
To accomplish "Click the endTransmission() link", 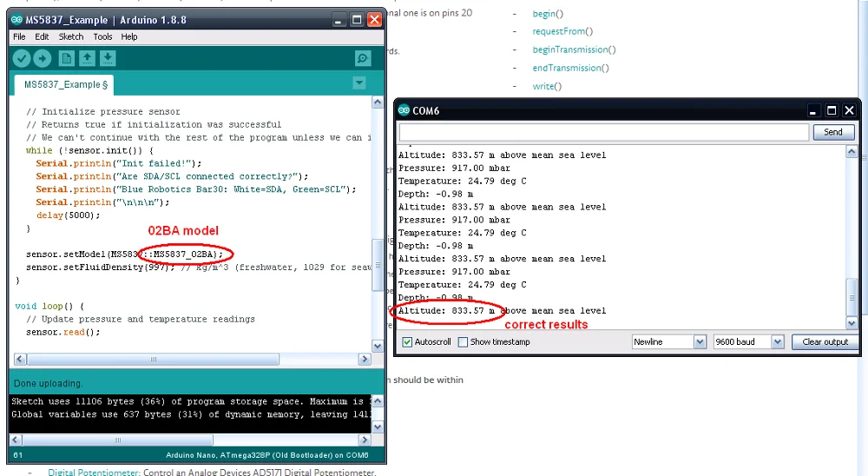I will pyautogui.click(x=571, y=68).
